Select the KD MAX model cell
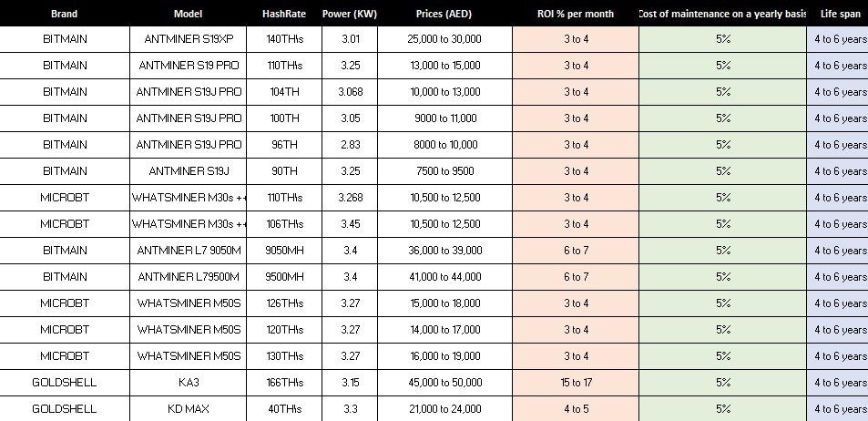The height and width of the screenshot is (421, 868). [x=189, y=409]
